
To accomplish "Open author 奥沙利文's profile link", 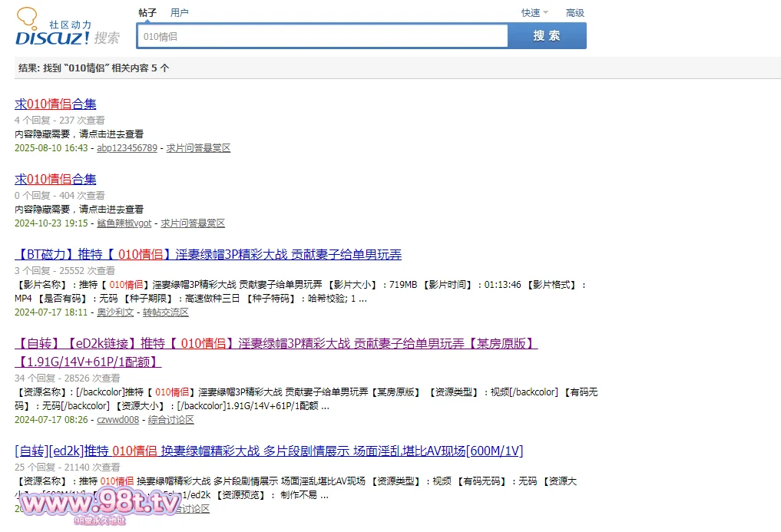I will [x=115, y=312].
